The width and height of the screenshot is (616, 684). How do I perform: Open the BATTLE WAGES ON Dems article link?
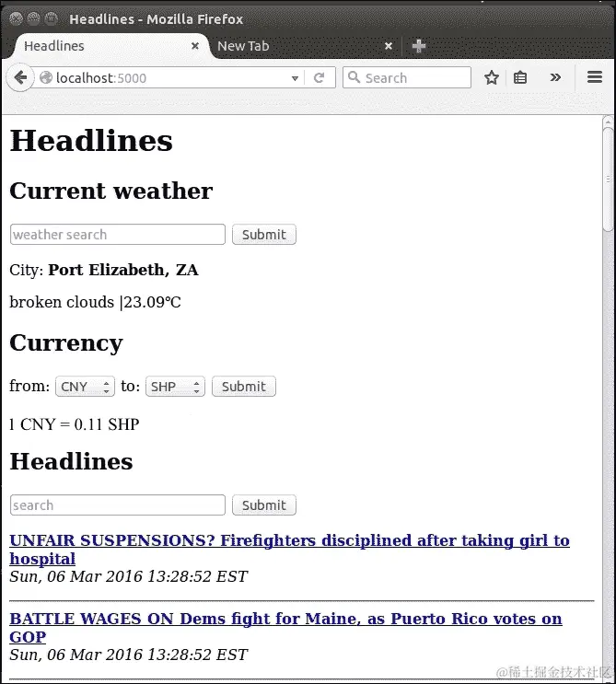[x=285, y=628]
